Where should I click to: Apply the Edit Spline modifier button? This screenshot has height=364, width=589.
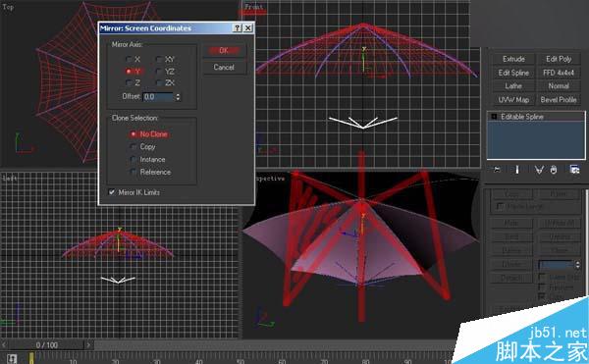click(513, 73)
